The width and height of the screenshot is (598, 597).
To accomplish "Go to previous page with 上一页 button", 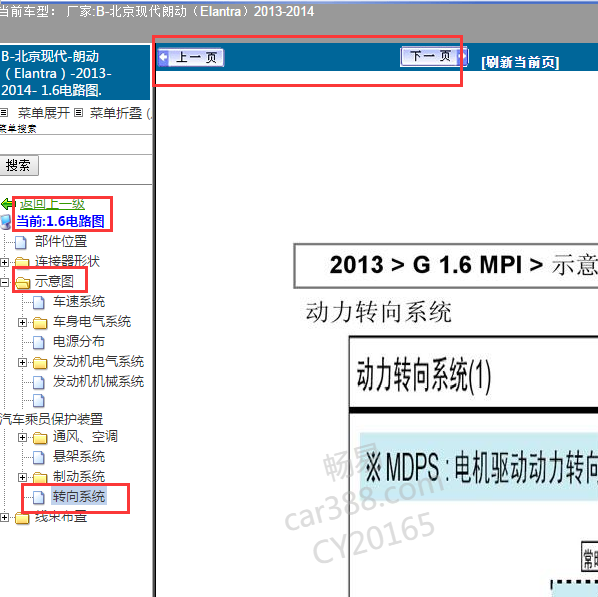I will [x=191, y=58].
